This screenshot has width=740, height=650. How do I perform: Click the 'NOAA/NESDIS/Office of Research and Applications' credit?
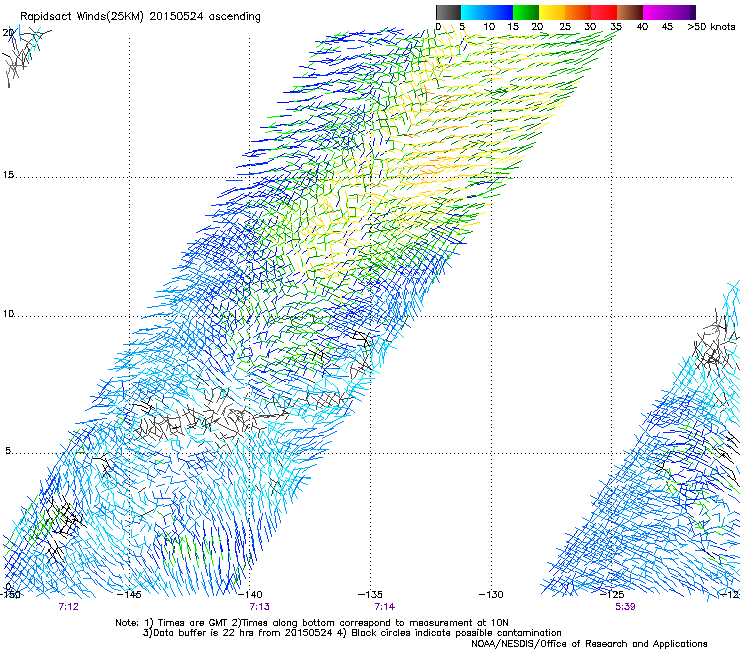(x=589, y=644)
